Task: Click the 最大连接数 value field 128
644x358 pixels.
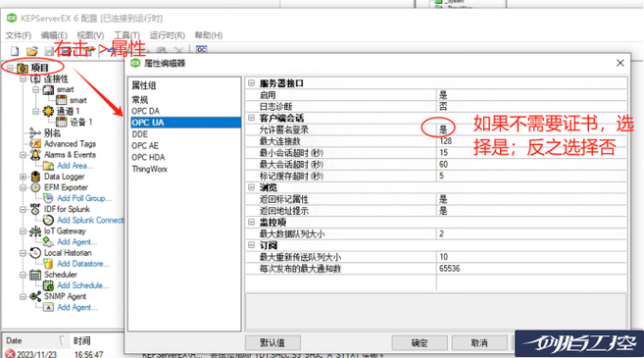Action: point(531,141)
